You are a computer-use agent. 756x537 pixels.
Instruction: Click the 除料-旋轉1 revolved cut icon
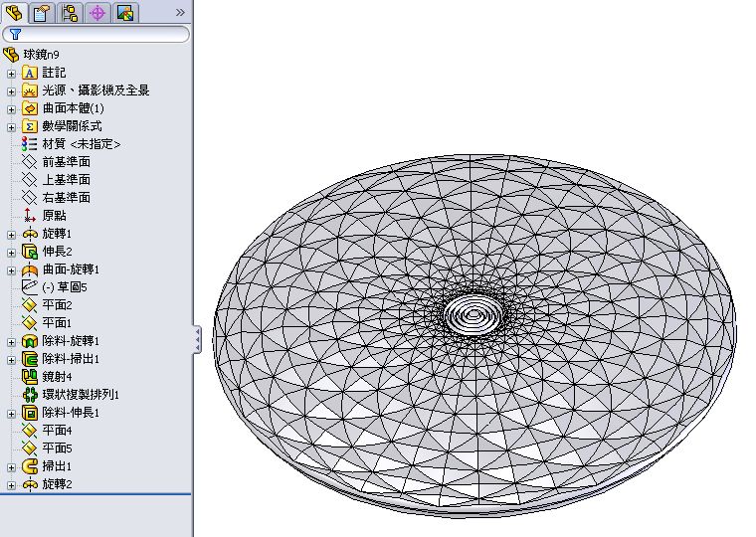(30, 341)
